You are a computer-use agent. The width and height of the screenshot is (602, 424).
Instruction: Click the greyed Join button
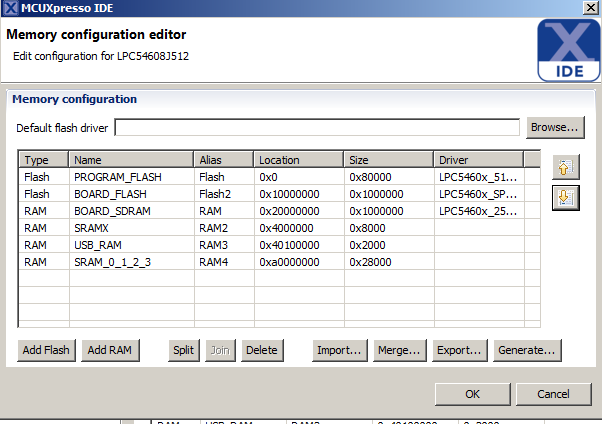(220, 350)
